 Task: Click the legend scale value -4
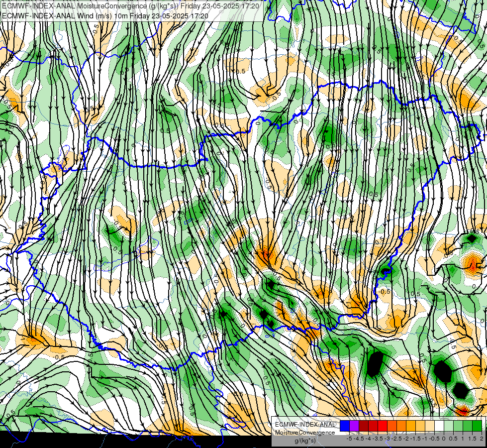368,439
